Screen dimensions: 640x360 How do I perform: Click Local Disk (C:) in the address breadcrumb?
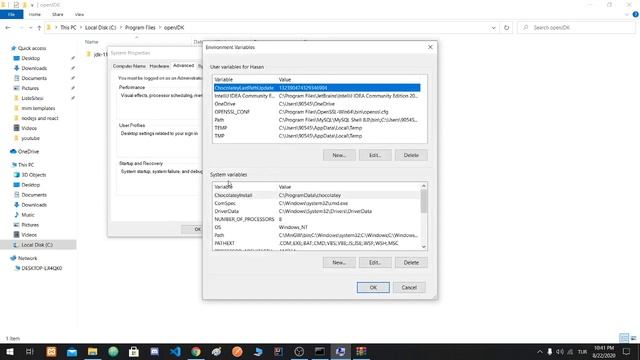click(x=100, y=27)
